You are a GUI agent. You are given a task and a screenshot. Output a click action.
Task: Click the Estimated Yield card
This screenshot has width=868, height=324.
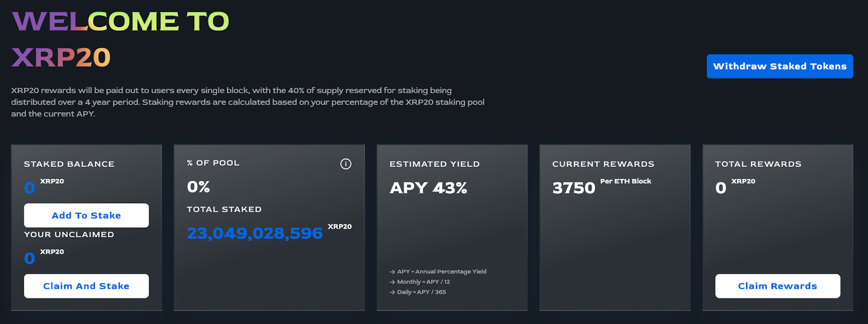point(452,227)
